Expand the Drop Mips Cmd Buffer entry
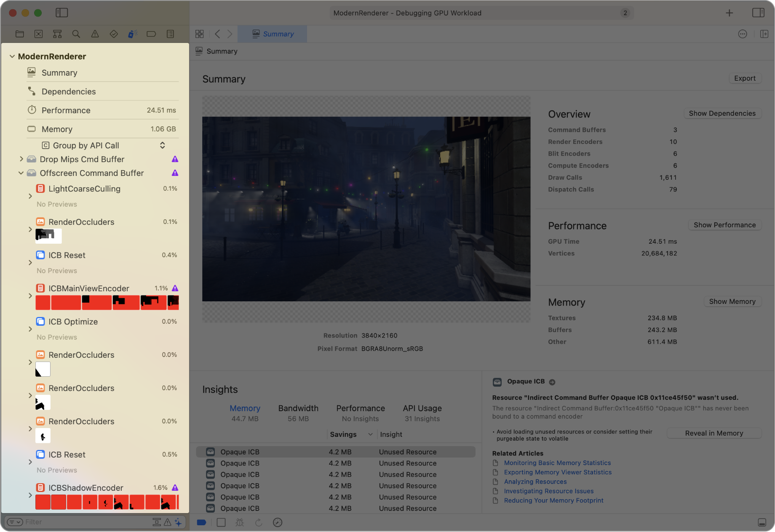 point(21,159)
